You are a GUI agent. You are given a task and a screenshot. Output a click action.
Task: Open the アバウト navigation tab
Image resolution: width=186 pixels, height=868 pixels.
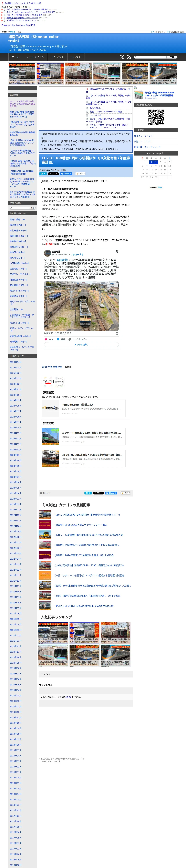tap(76, 57)
